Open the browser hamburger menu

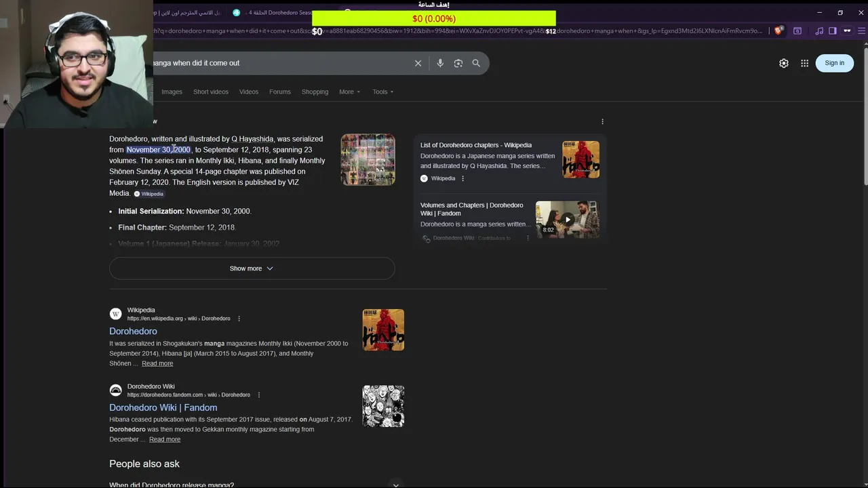click(x=860, y=30)
